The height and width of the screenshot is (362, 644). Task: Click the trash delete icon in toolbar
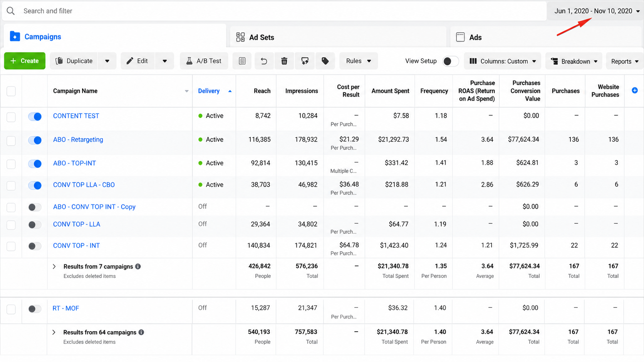[284, 61]
